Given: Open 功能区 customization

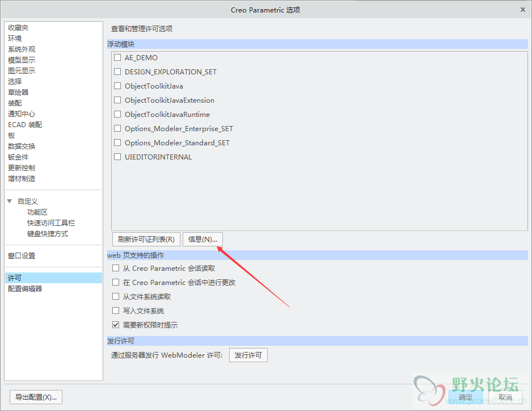Looking at the screenshot, I should coord(37,212).
